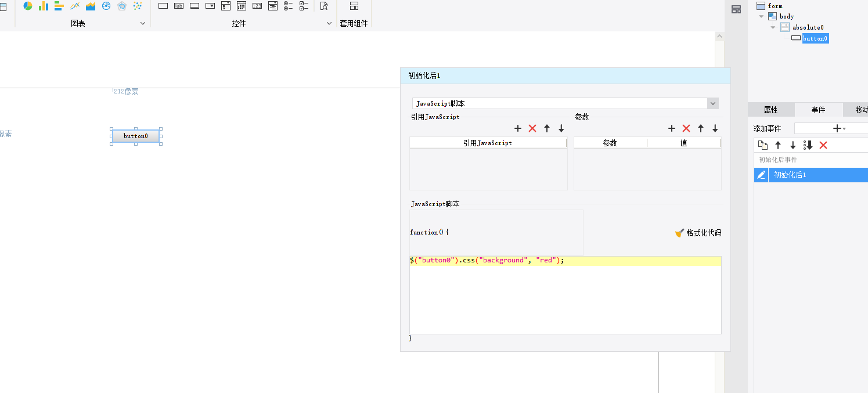
Task: Click the canvas scroll up arrow
Action: pyautogui.click(x=719, y=37)
